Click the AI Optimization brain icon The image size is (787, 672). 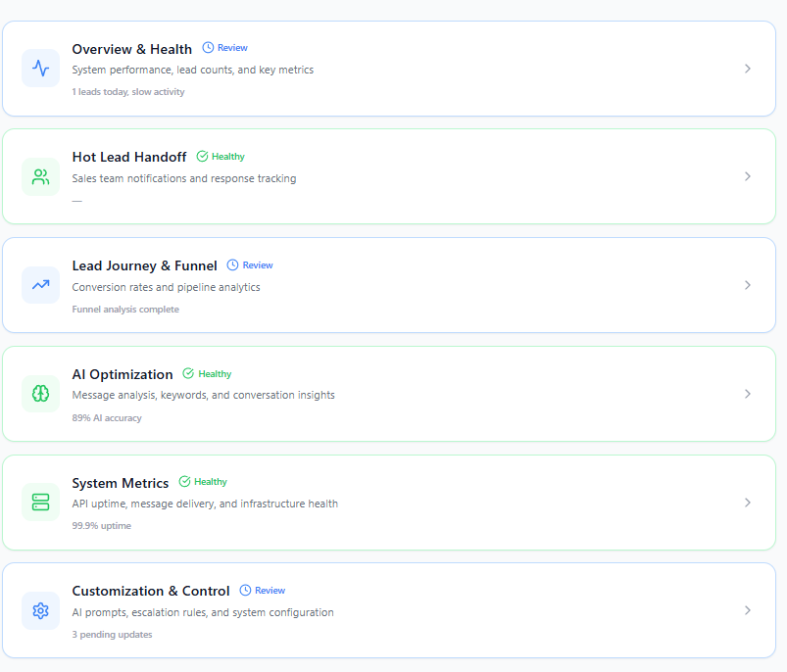pos(40,394)
